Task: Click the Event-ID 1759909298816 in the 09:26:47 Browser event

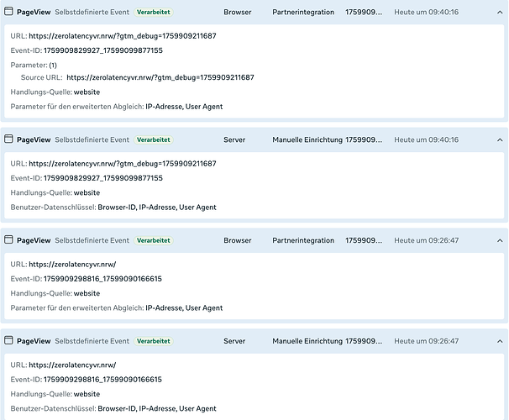Action: [102, 279]
